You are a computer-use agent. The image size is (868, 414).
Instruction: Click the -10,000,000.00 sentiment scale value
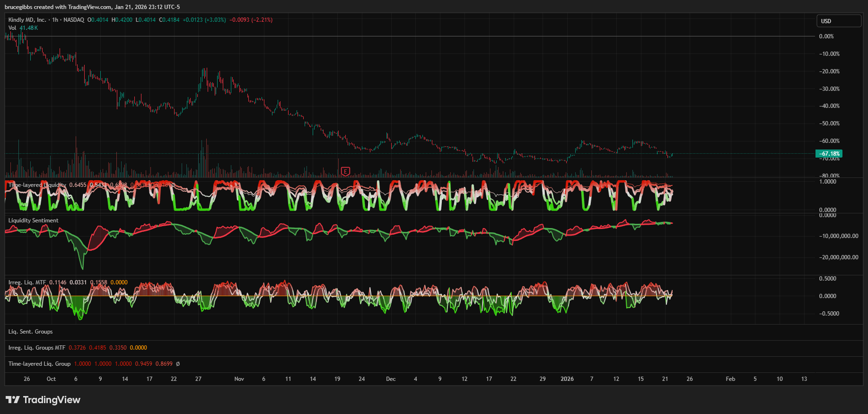point(838,236)
